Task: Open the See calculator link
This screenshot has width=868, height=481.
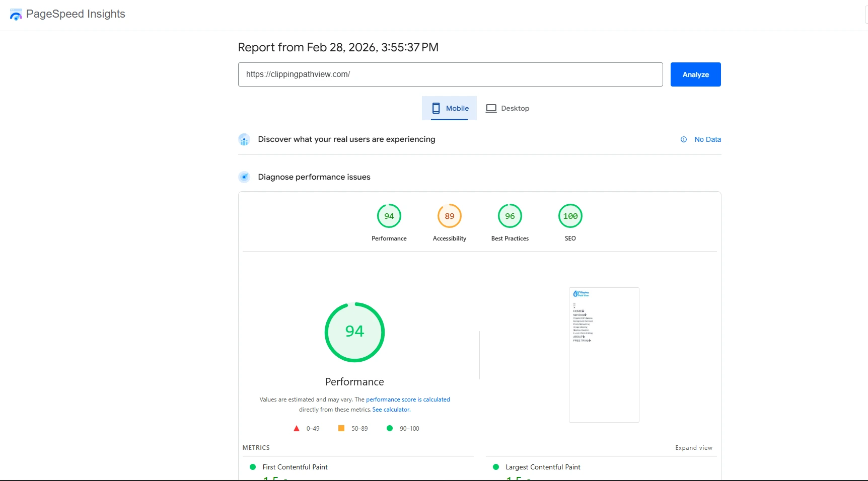Action: coord(391,410)
